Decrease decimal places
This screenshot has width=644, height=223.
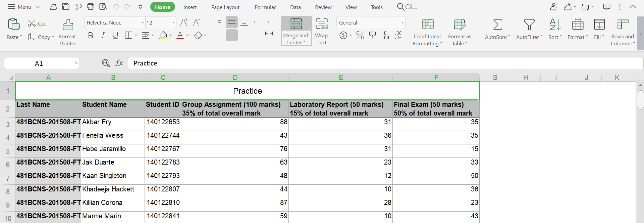pyautogui.click(x=398, y=35)
